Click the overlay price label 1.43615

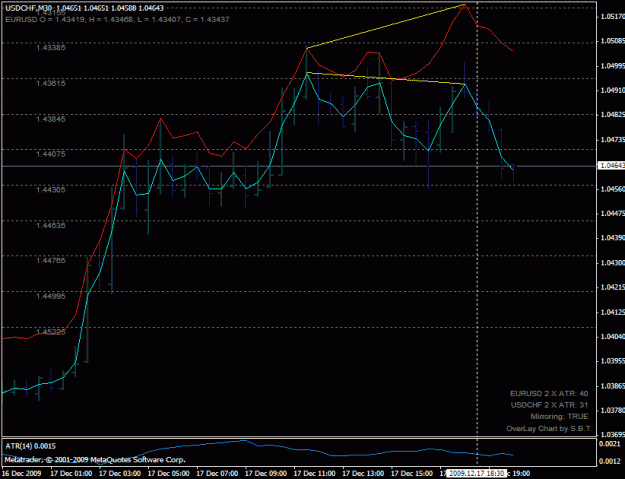click(x=51, y=83)
